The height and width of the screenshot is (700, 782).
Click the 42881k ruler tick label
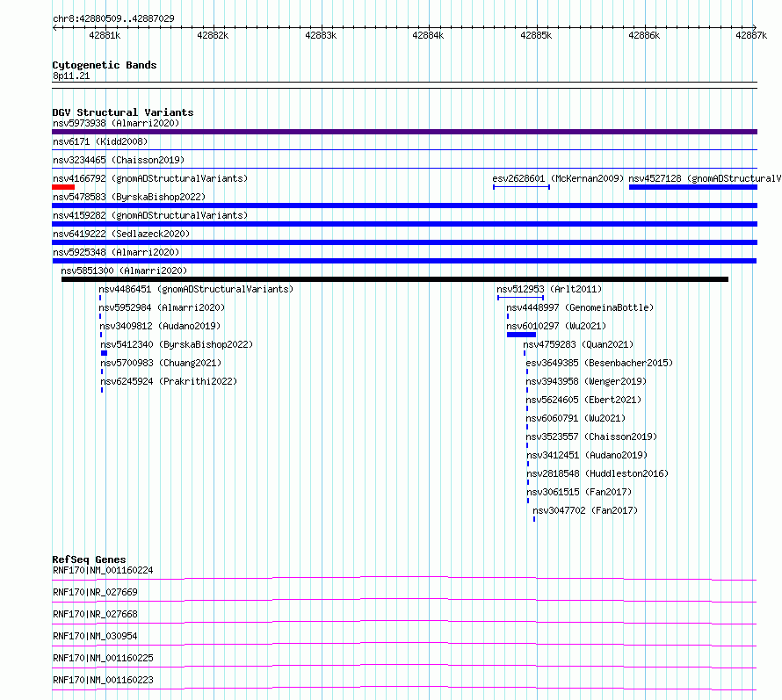click(x=105, y=35)
